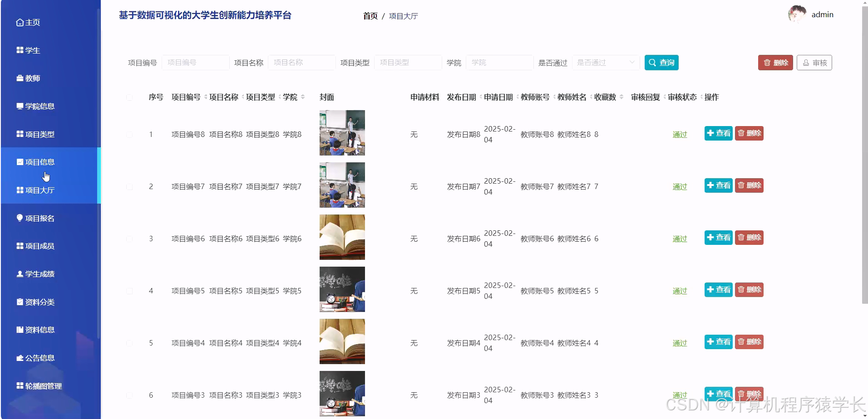Select 资料信息 in sidebar
Image resolution: width=868 pixels, height=419 pixels.
[50, 330]
